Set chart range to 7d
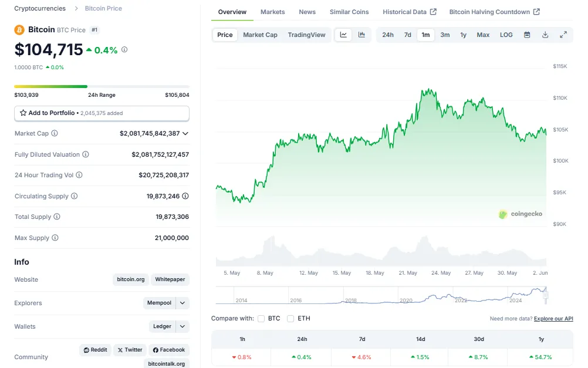The image size is (588, 368). [x=408, y=35]
